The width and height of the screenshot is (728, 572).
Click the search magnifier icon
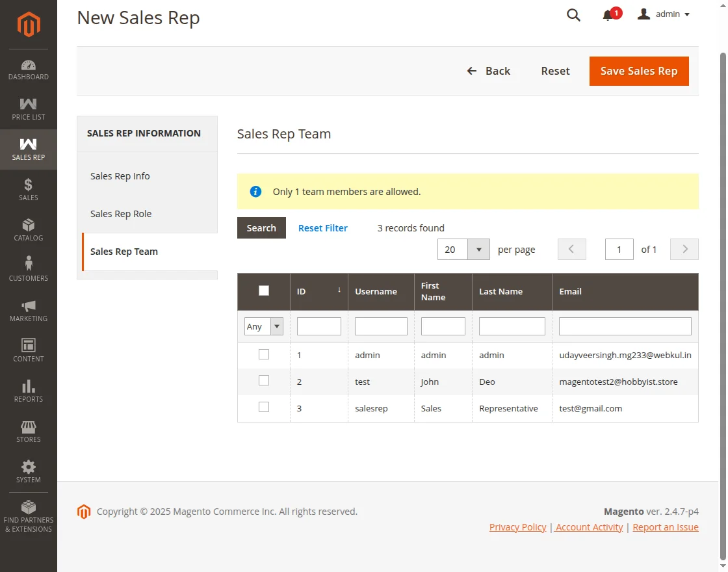[x=573, y=15]
